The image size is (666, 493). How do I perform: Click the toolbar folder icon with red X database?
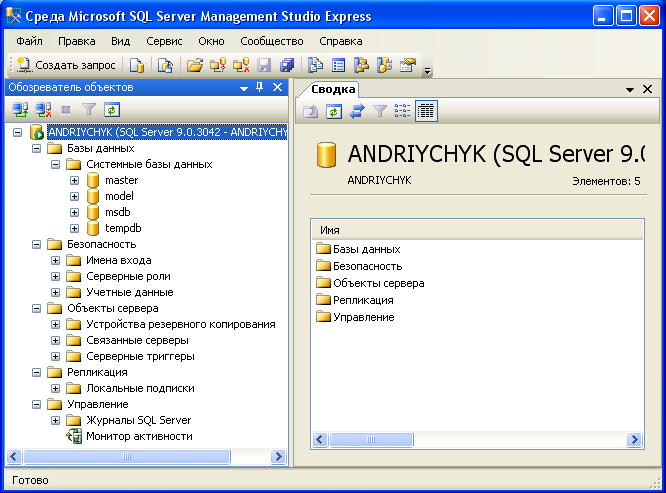241,65
